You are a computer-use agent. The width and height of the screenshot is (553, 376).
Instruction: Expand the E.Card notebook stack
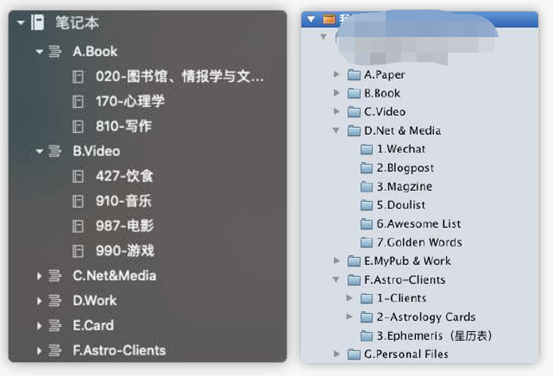tap(39, 326)
